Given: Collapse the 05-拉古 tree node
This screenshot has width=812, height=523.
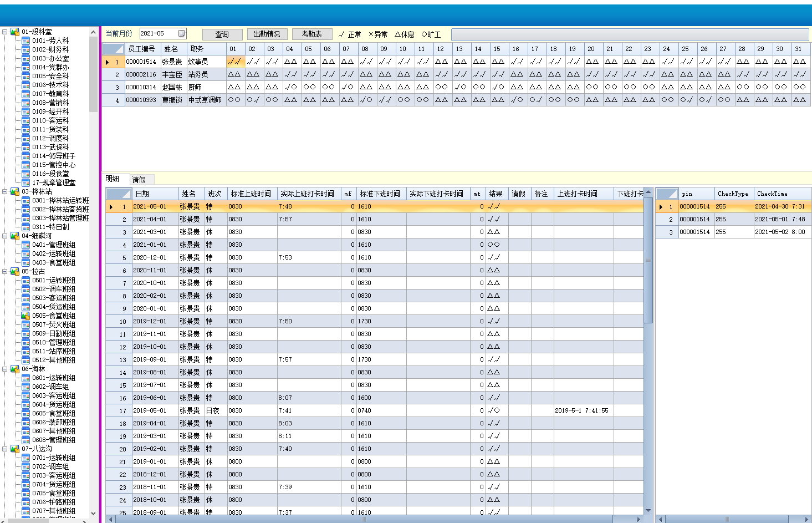Looking at the screenshot, I should pyautogui.click(x=5, y=271).
